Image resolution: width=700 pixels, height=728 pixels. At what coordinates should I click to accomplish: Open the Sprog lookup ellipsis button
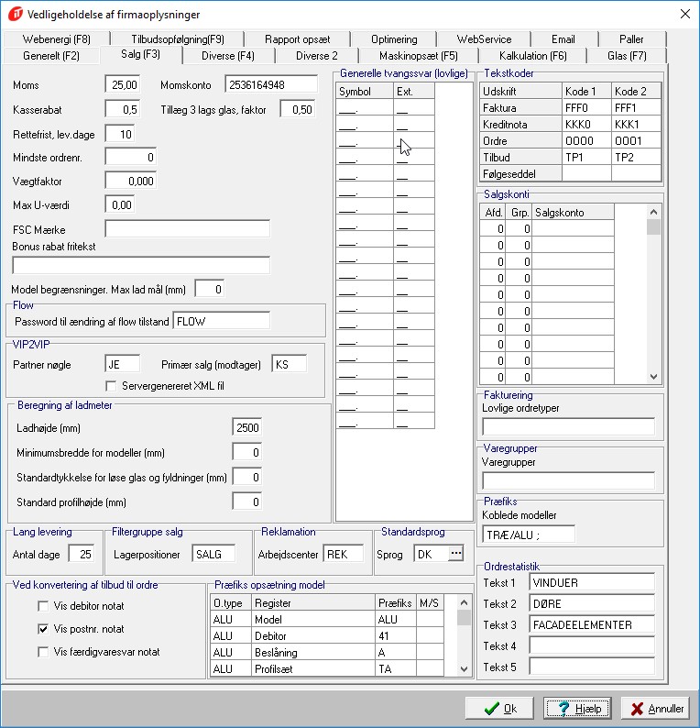[x=456, y=554]
